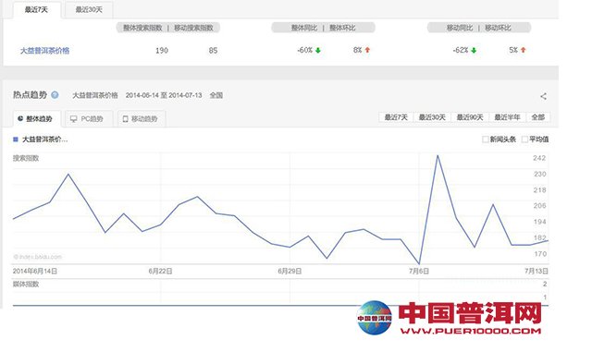
Task: Click the share icon beside the trend header
Action: [x=543, y=96]
